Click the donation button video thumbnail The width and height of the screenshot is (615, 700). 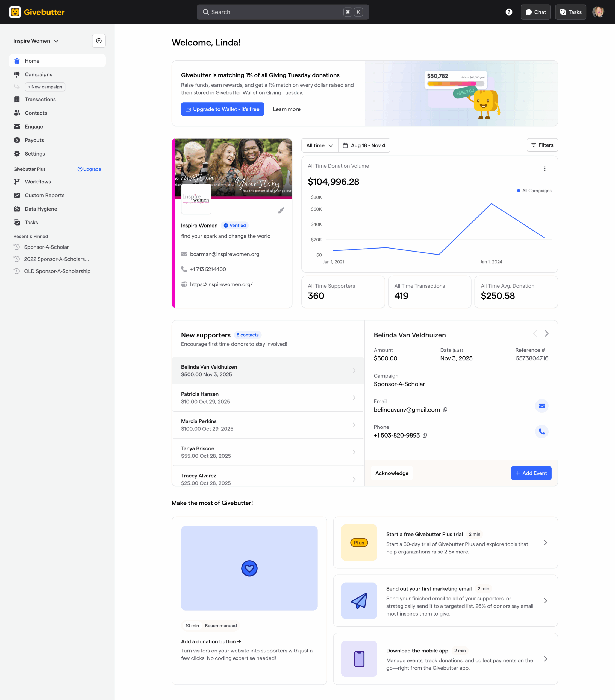tap(249, 568)
